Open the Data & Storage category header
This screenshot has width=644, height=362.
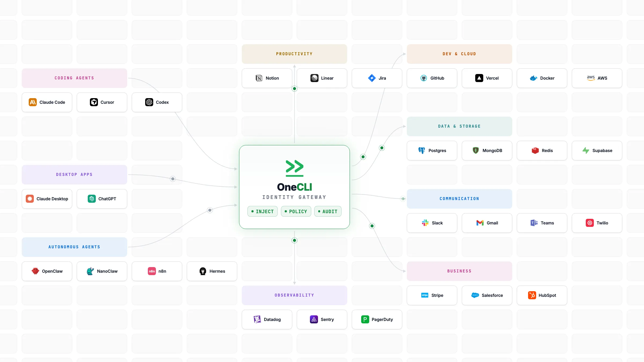click(x=459, y=126)
